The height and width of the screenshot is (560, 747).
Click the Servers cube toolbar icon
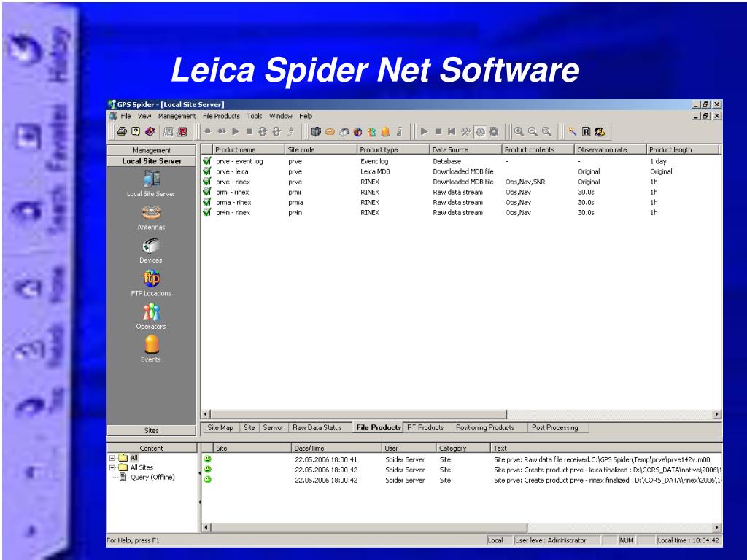pyautogui.click(x=315, y=131)
